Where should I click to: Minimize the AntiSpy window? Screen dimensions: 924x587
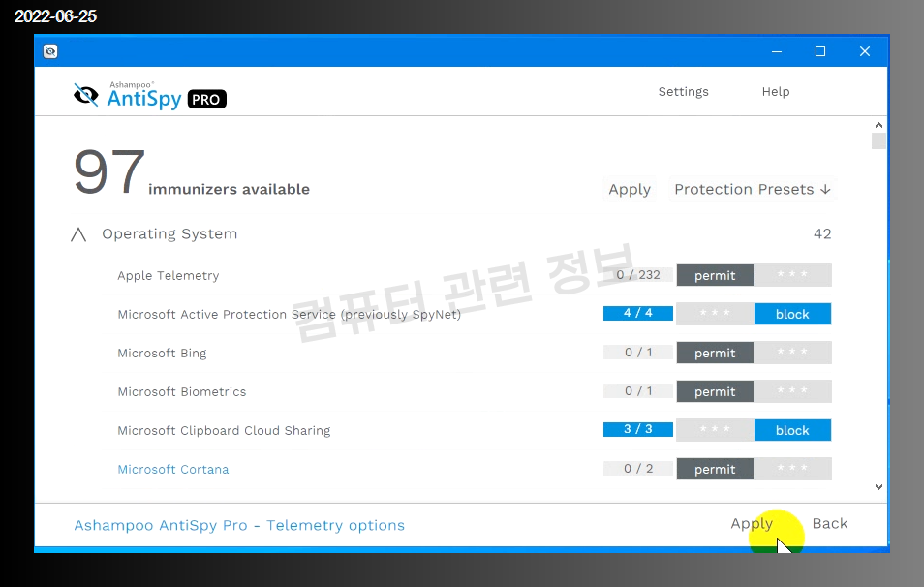coord(777,52)
